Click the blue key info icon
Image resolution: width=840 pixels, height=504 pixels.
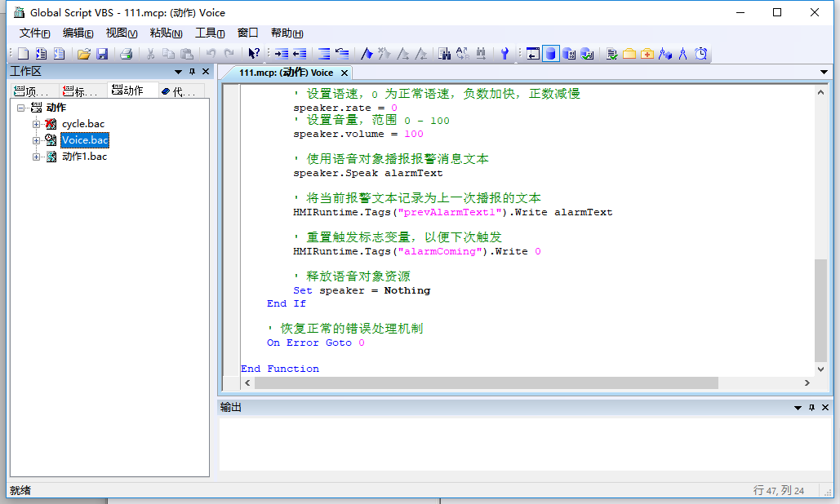(x=504, y=54)
